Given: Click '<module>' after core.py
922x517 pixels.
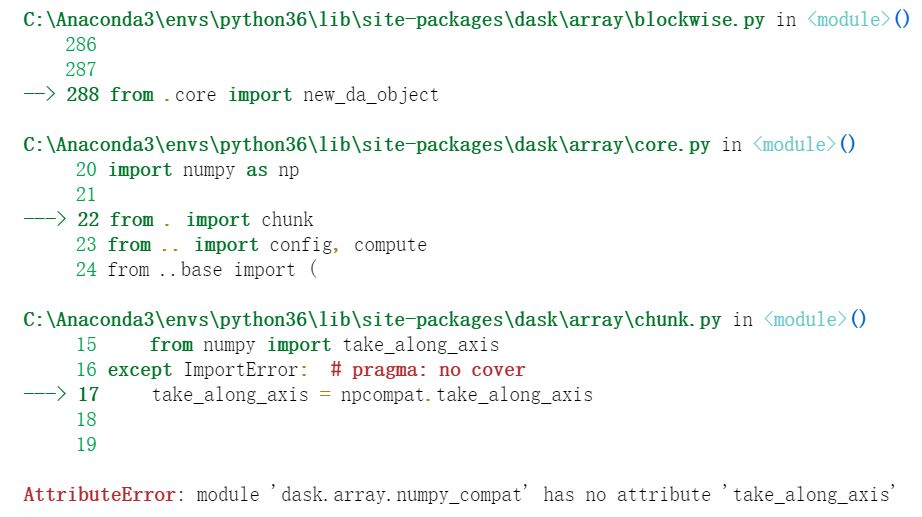Looking at the screenshot, I should [794, 144].
